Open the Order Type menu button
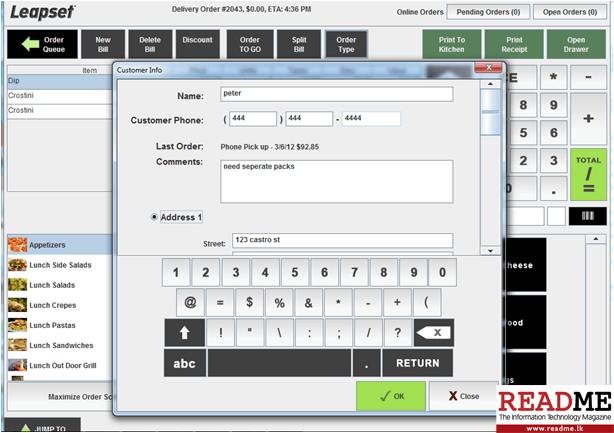Screen dimensions: 614x433 (346, 44)
